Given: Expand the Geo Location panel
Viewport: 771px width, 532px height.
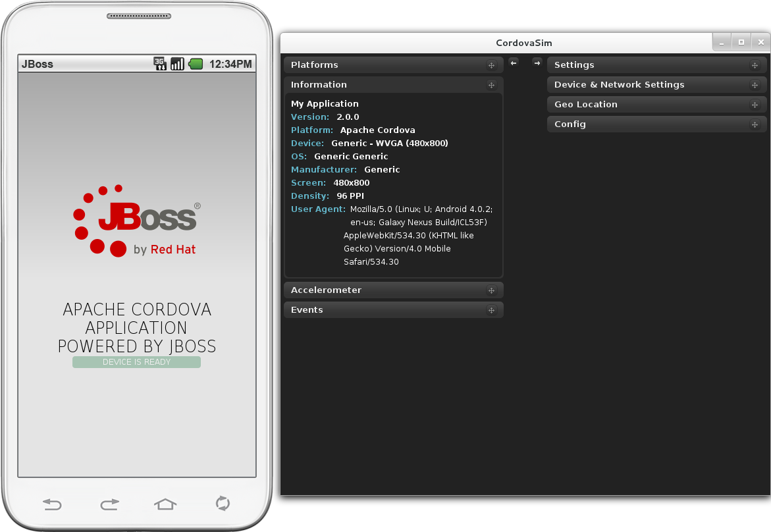Looking at the screenshot, I should point(657,104).
